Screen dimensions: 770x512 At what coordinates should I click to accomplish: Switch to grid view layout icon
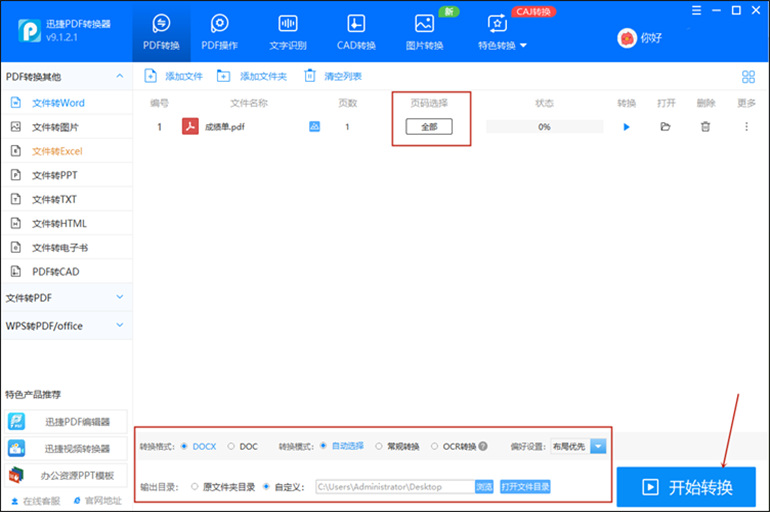tap(748, 77)
